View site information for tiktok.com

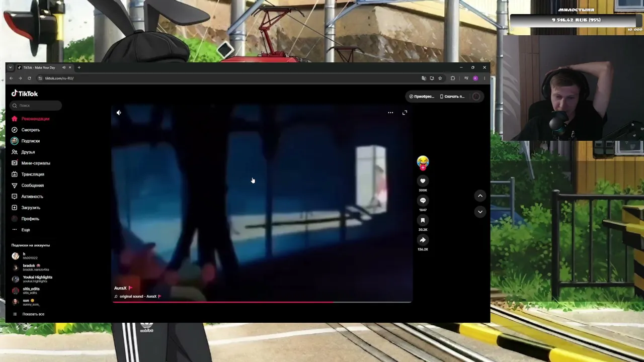tap(40, 78)
